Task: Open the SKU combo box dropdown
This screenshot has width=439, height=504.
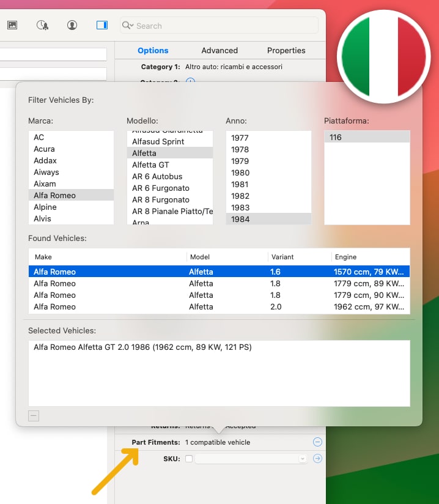Action: coord(302,459)
